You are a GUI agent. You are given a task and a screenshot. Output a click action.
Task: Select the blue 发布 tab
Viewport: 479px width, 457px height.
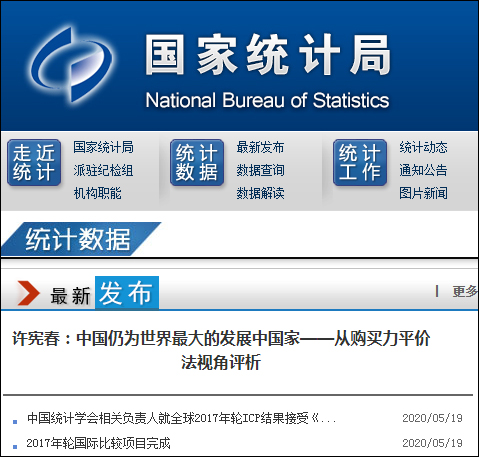127,293
